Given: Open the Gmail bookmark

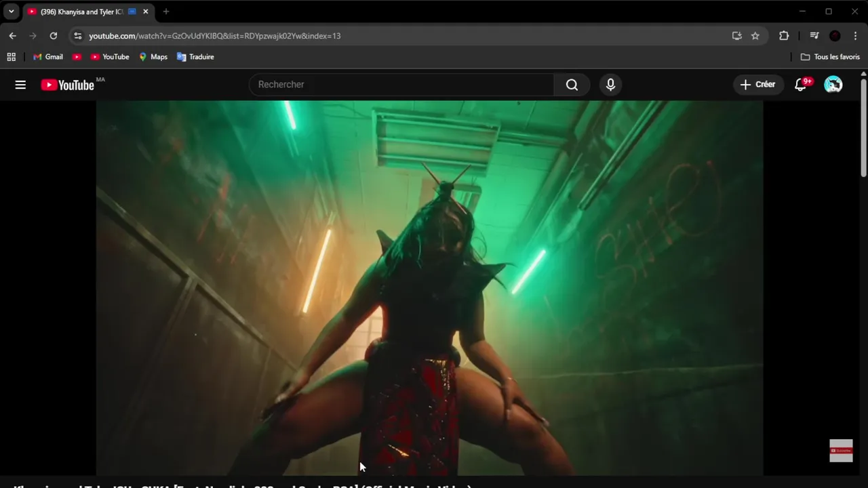Looking at the screenshot, I should coord(48,57).
